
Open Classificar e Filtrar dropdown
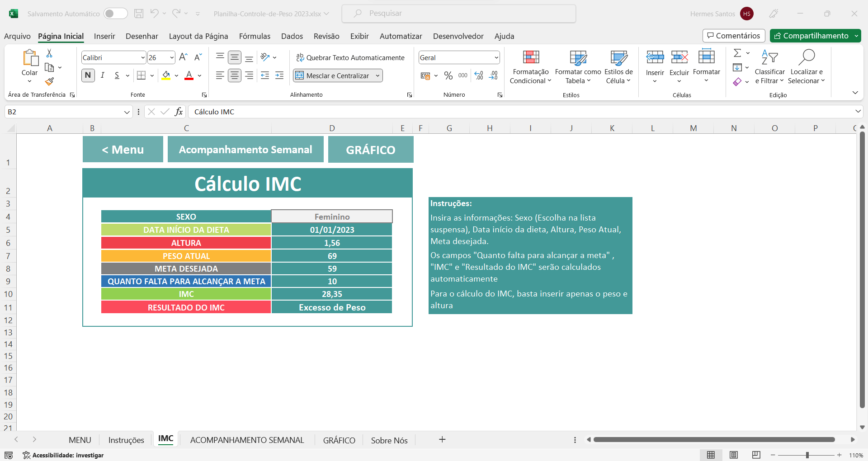769,67
